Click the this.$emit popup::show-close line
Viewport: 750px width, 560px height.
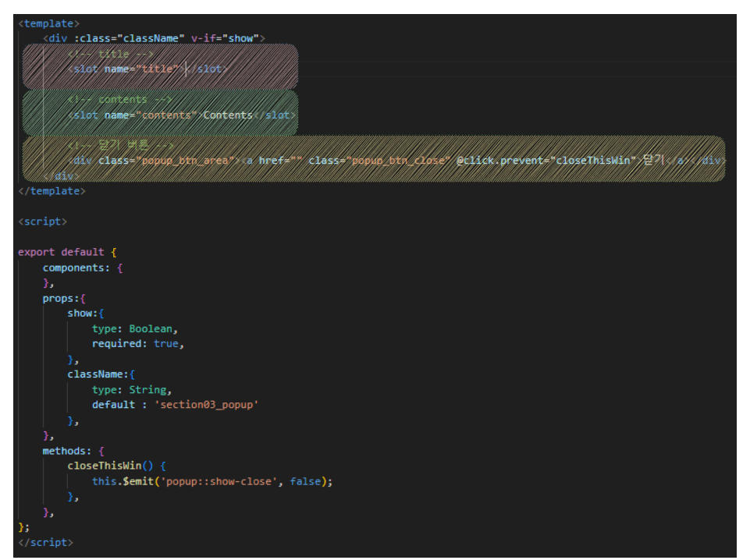point(212,482)
